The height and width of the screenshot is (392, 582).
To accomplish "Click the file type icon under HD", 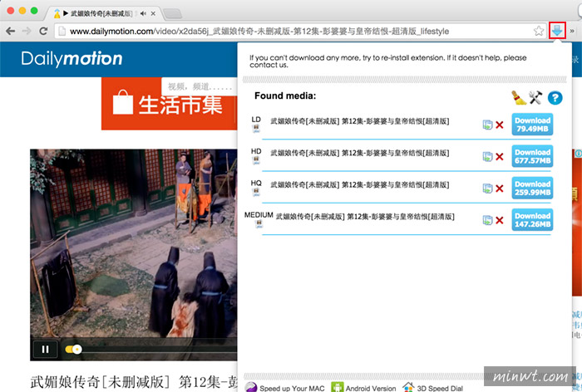I will [256, 160].
